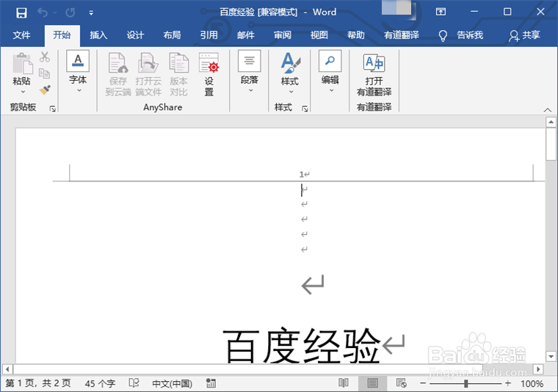Open the 邮件 tab

click(246, 35)
